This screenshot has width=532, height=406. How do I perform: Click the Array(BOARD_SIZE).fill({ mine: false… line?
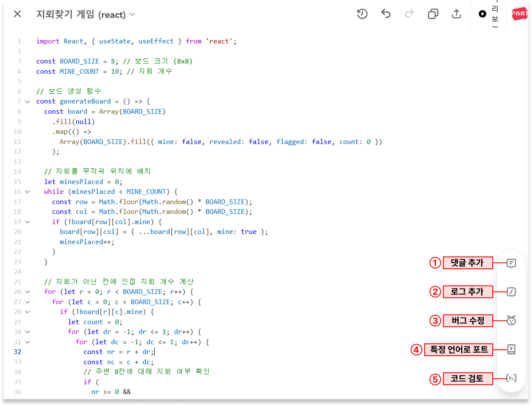[221, 142]
